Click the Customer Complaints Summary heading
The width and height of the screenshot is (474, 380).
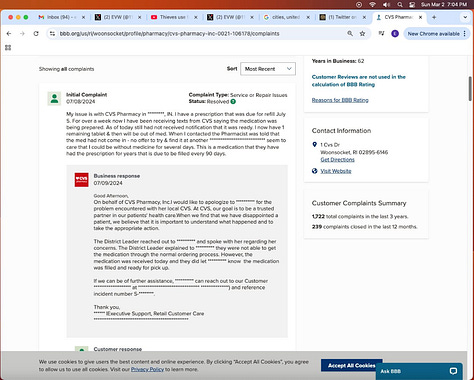[359, 203]
